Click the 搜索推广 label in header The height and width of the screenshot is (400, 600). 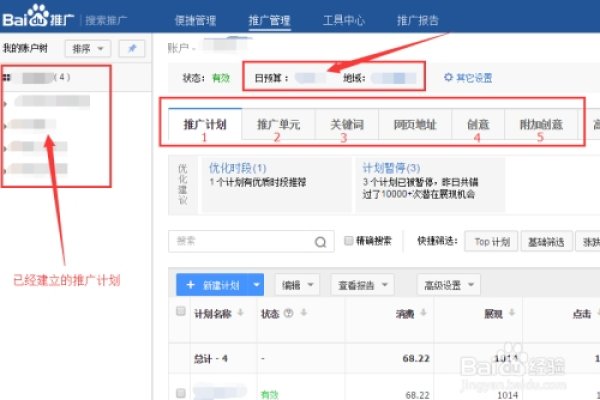click(x=106, y=20)
